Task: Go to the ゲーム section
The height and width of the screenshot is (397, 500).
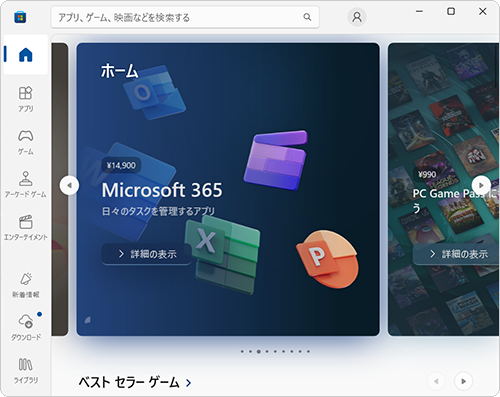Action: coord(26,142)
